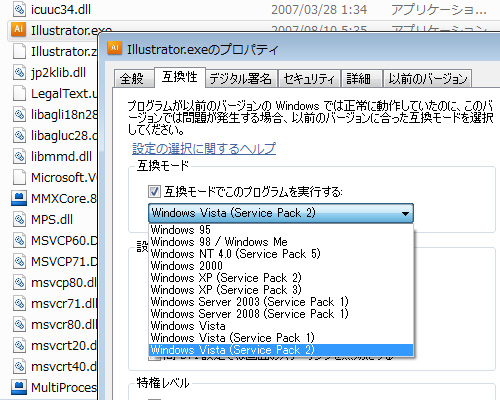Choose Windows Server 2003 (Service Pack 1)
The height and width of the screenshot is (400, 500).
[x=281, y=302]
